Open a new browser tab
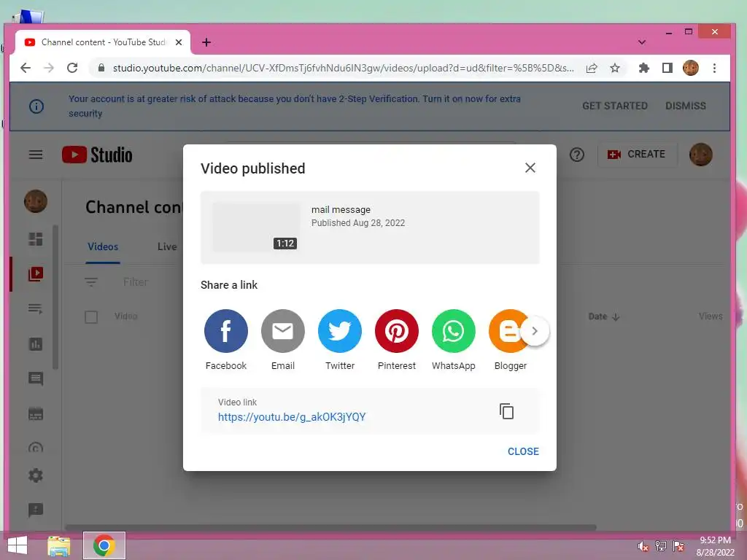The height and width of the screenshot is (560, 747). click(206, 42)
